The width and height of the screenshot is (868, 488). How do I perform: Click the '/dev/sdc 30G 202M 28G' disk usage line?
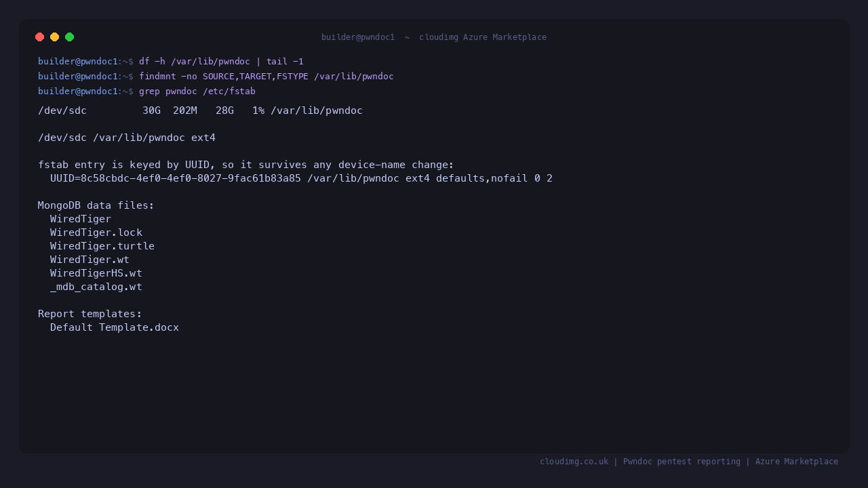click(200, 110)
